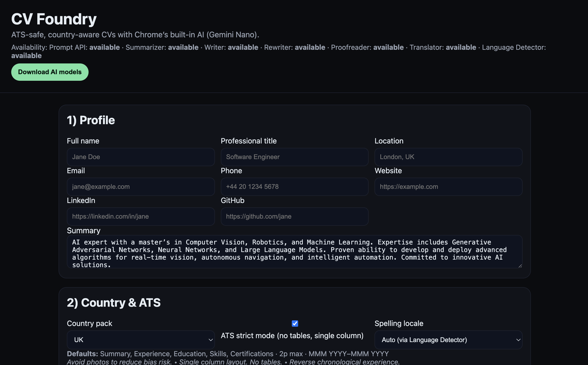Click inside the Summary textarea
Image resolution: width=588 pixels, height=365 pixels.
tap(294, 252)
